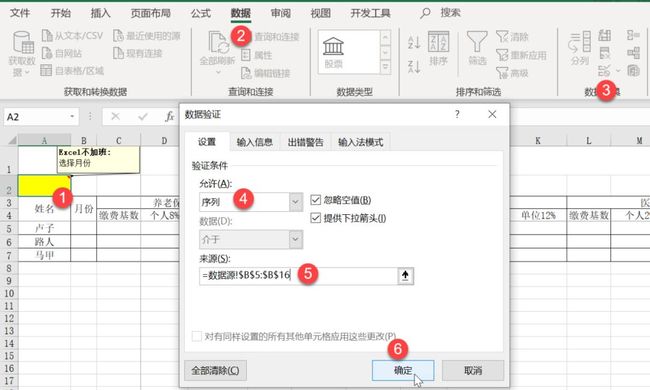
Task: Open Text to Columns (分列)
Action: coord(580,49)
